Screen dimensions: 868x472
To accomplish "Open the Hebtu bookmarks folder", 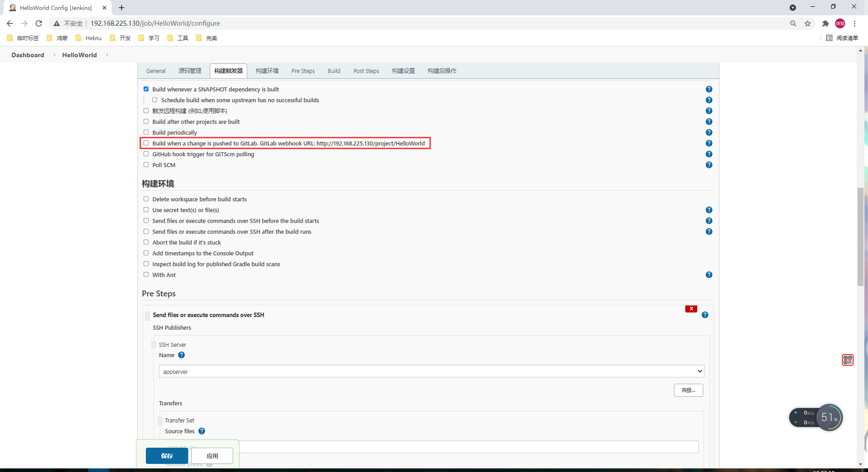I will click(x=89, y=38).
